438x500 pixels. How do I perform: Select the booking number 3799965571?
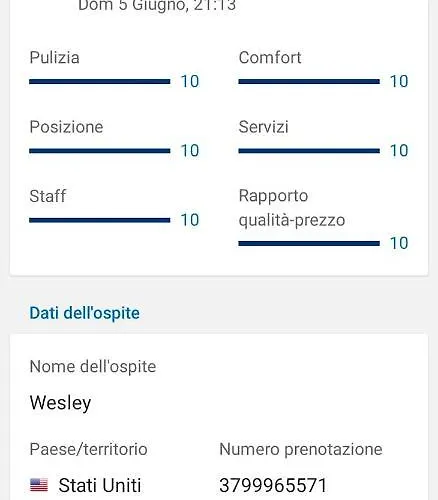pyautogui.click(x=273, y=485)
